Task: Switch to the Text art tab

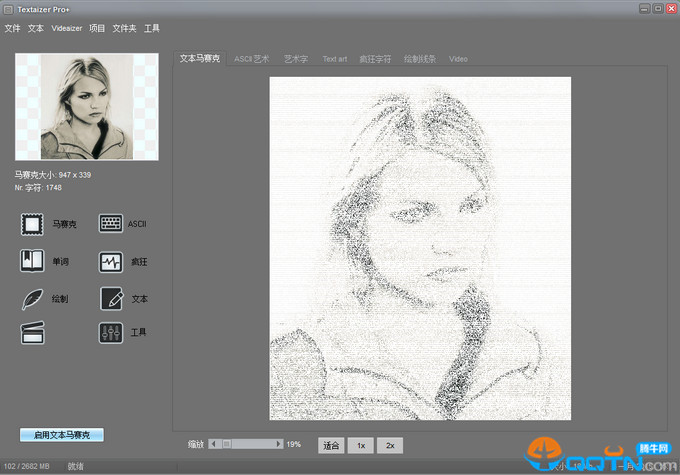Action: point(335,59)
